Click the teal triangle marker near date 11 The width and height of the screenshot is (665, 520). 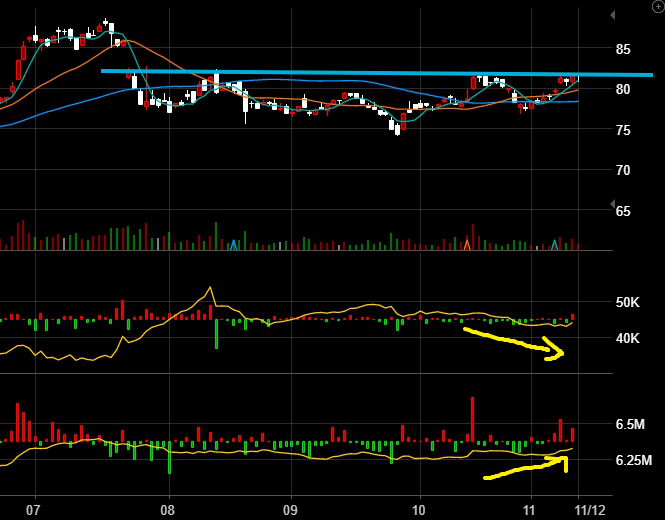click(x=554, y=245)
